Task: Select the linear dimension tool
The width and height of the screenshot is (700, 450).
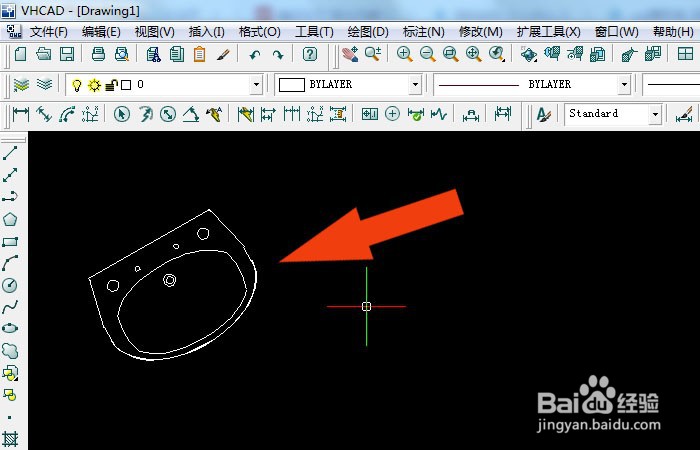Action: (x=21, y=114)
